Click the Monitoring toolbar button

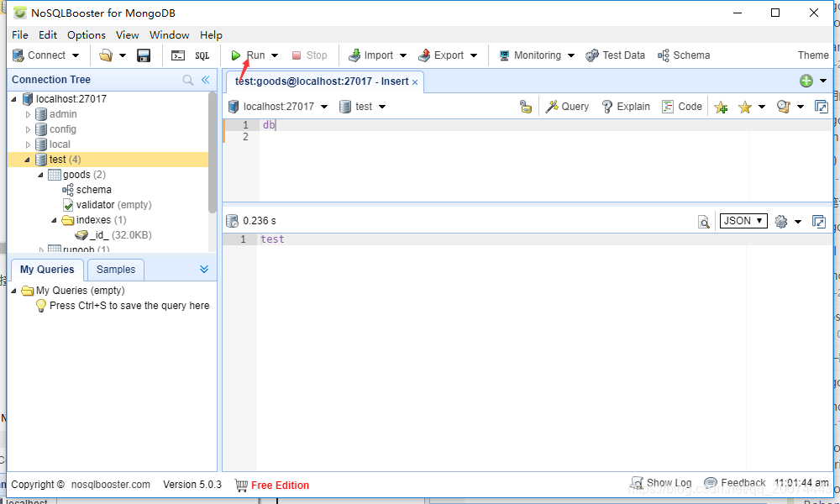(530, 55)
